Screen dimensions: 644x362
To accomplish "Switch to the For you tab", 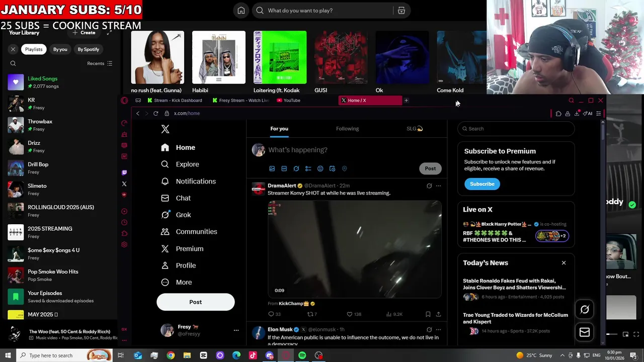I will 279,129.
